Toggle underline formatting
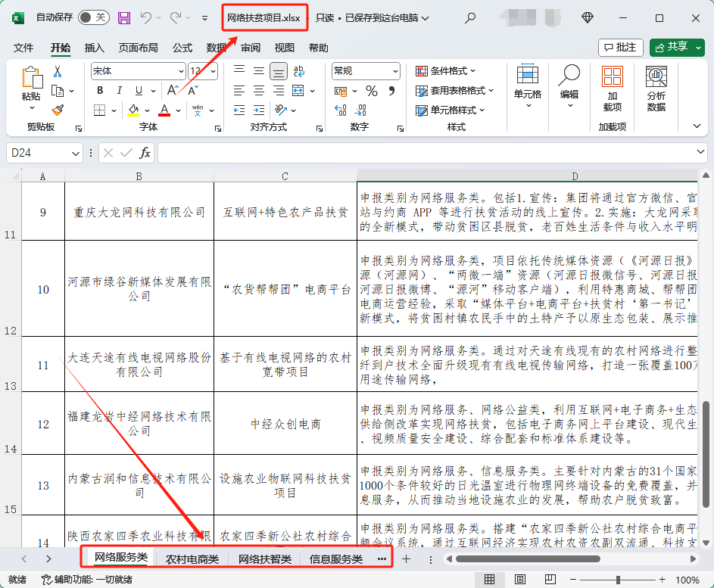The image size is (714, 588). (x=139, y=89)
